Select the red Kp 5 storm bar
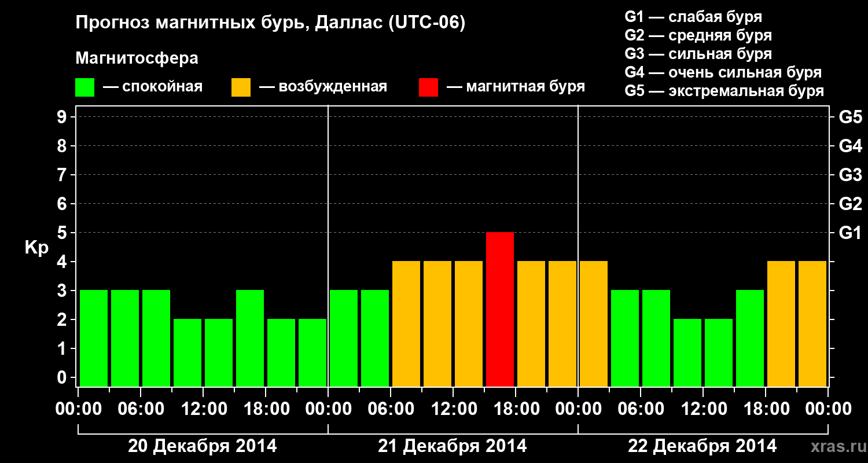 (x=500, y=309)
